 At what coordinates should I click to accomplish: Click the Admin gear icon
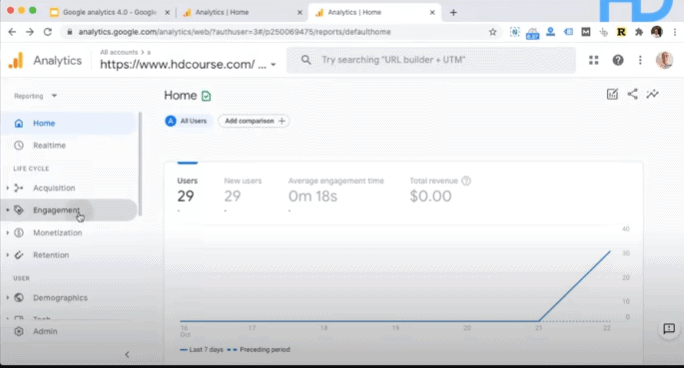19,331
